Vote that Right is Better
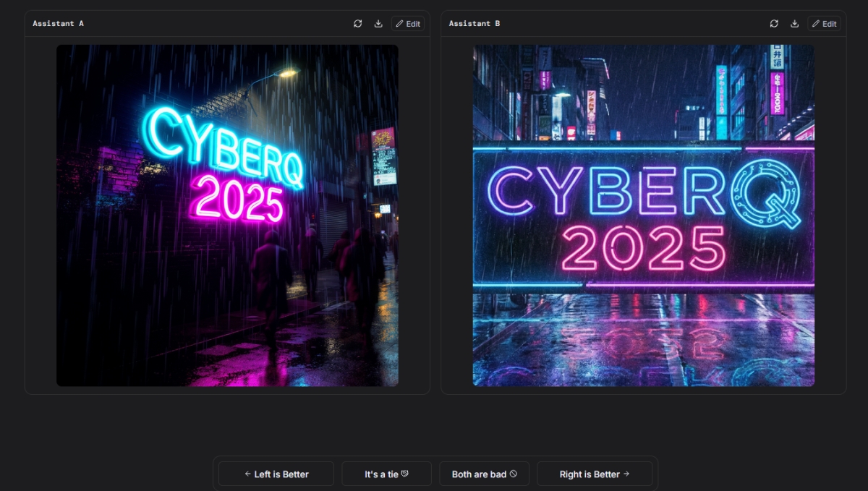Screen dimensions: 868x491 click(595, 474)
